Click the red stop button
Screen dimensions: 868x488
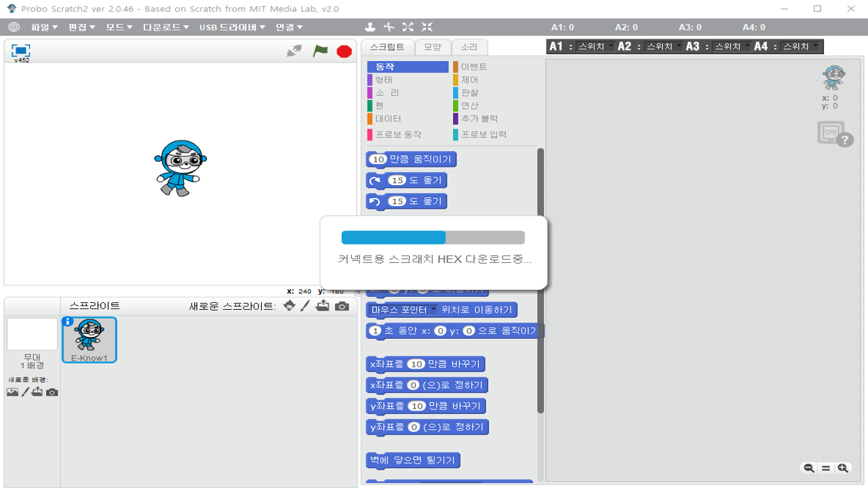click(x=344, y=52)
